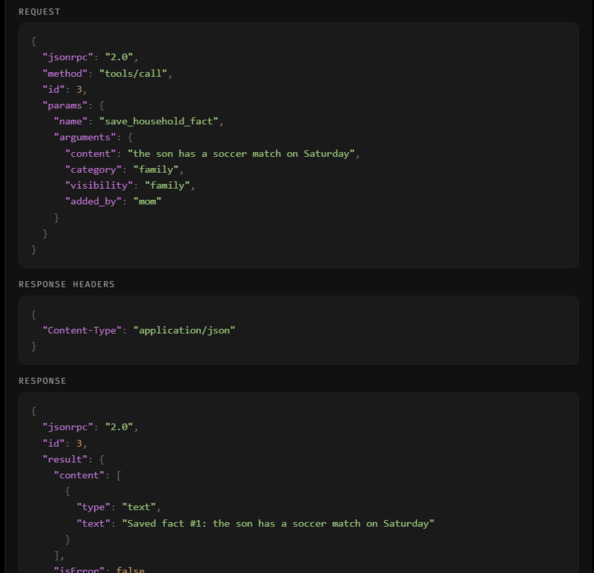Viewport: 594px width, 573px height.
Task: Click the "isError": false line
Action: (99, 569)
